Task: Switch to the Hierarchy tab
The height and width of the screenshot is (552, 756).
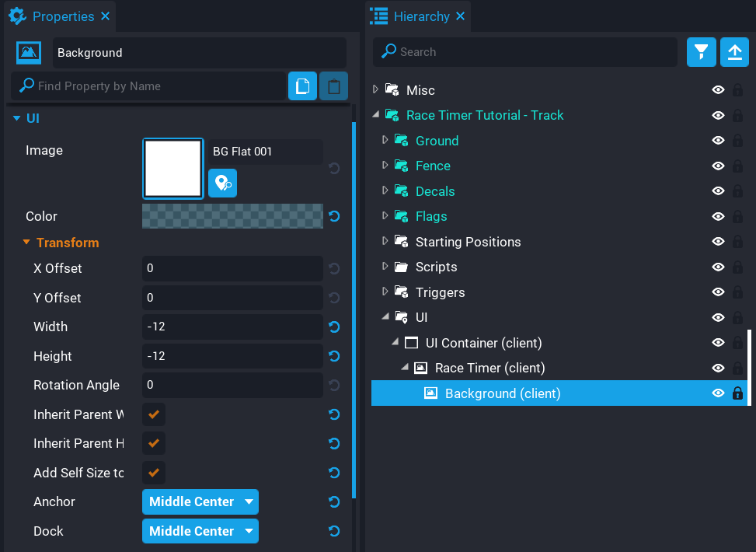Action: point(420,16)
